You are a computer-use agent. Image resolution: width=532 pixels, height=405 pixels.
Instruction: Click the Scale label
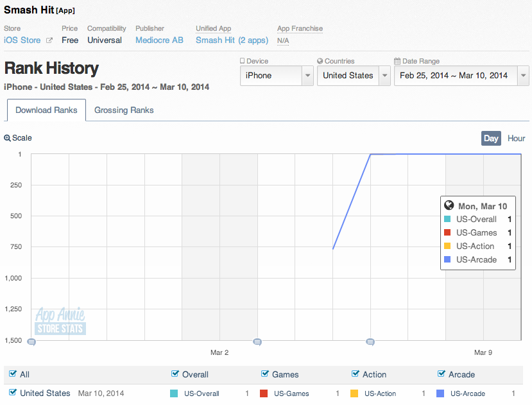(22, 138)
